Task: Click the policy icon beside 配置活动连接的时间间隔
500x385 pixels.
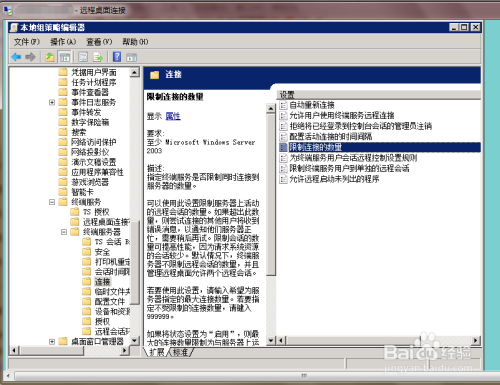Action: [283, 137]
